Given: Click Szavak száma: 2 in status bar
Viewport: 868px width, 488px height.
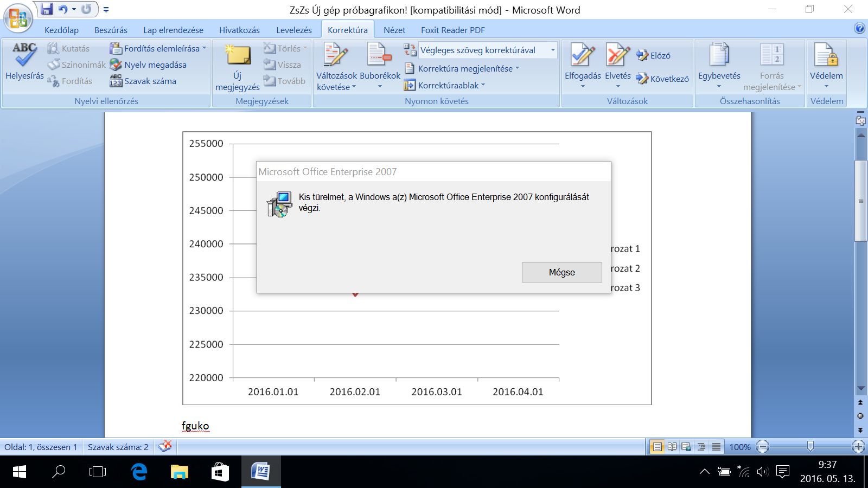Looking at the screenshot, I should [118, 447].
